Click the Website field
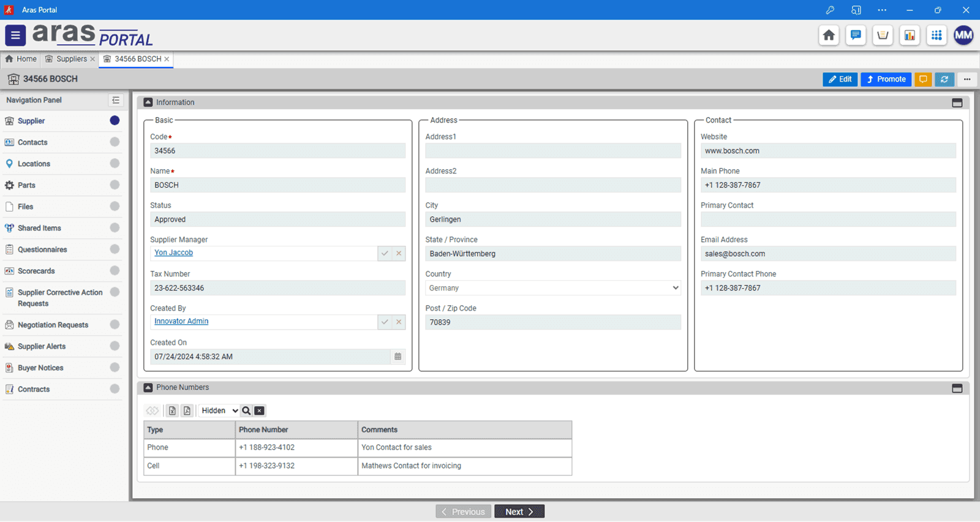Image resolution: width=980 pixels, height=522 pixels. (828, 151)
